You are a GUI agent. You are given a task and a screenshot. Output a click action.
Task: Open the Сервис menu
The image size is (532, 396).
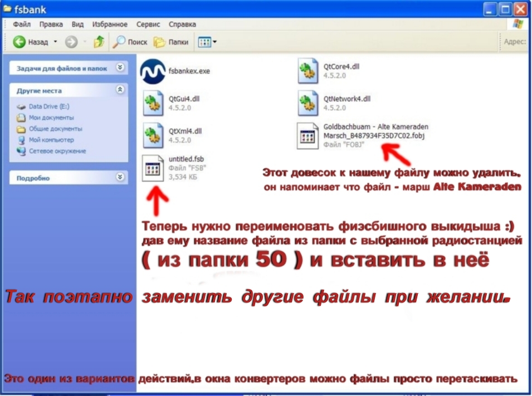pyautogui.click(x=148, y=25)
